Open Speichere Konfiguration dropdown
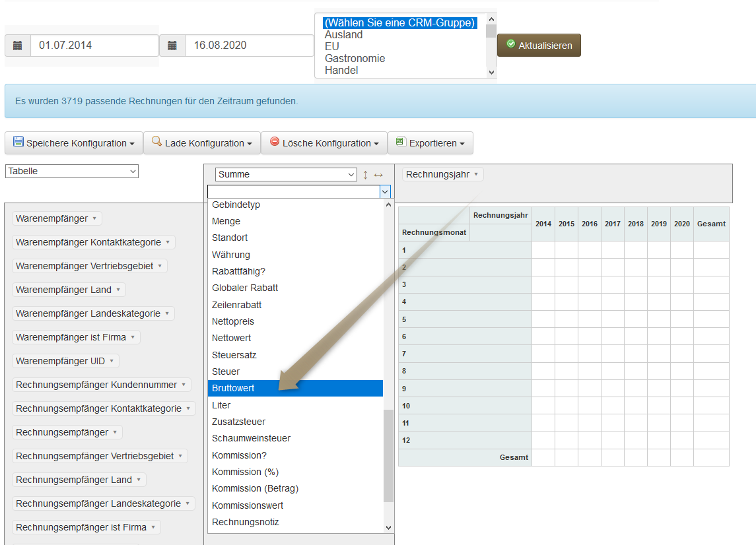 tap(74, 143)
